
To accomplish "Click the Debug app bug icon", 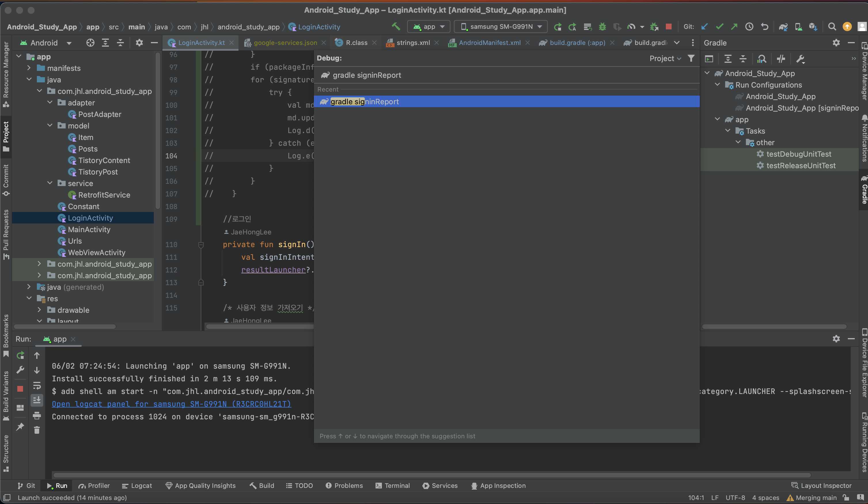I will 602,26.
